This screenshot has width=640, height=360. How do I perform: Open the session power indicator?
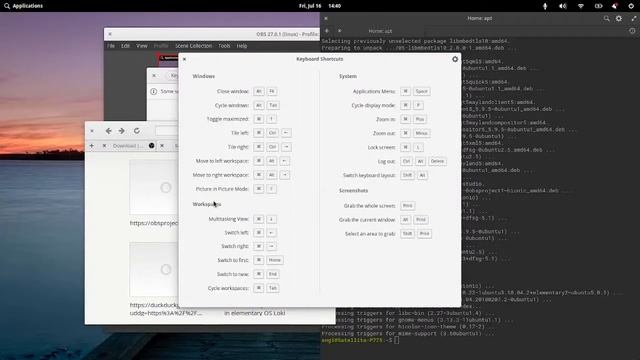(x=631, y=6)
